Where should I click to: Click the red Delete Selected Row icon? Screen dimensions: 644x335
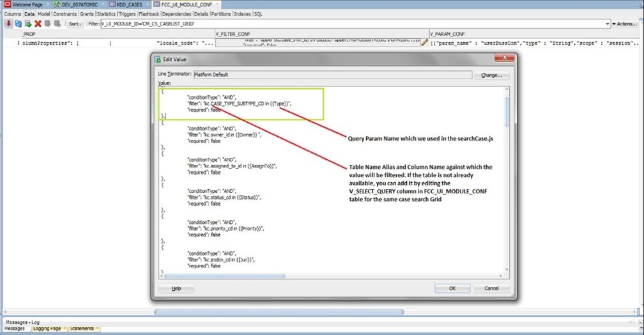(38, 24)
